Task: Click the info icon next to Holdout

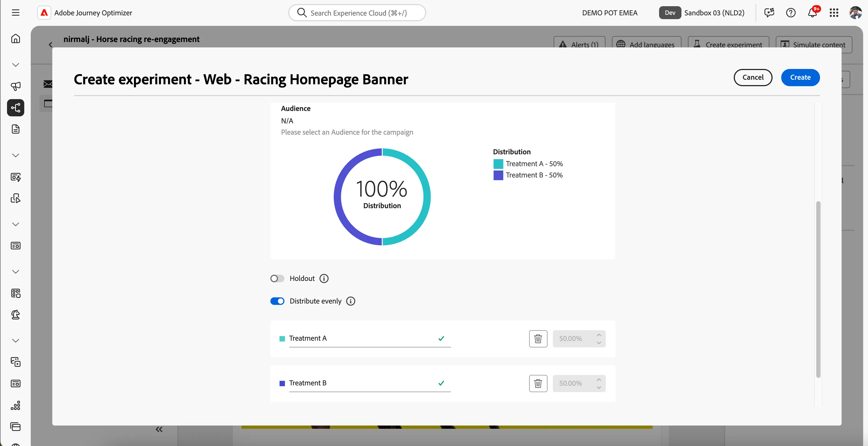Action: tap(324, 278)
